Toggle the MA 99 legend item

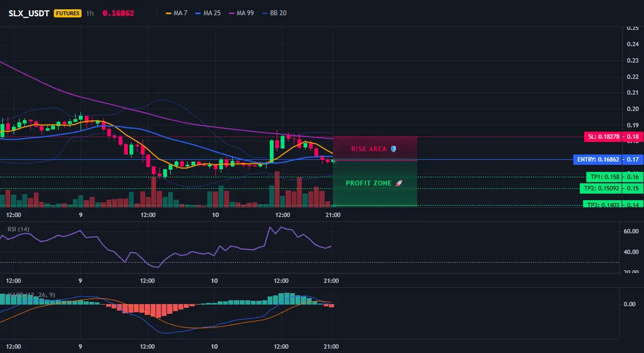[x=242, y=13]
